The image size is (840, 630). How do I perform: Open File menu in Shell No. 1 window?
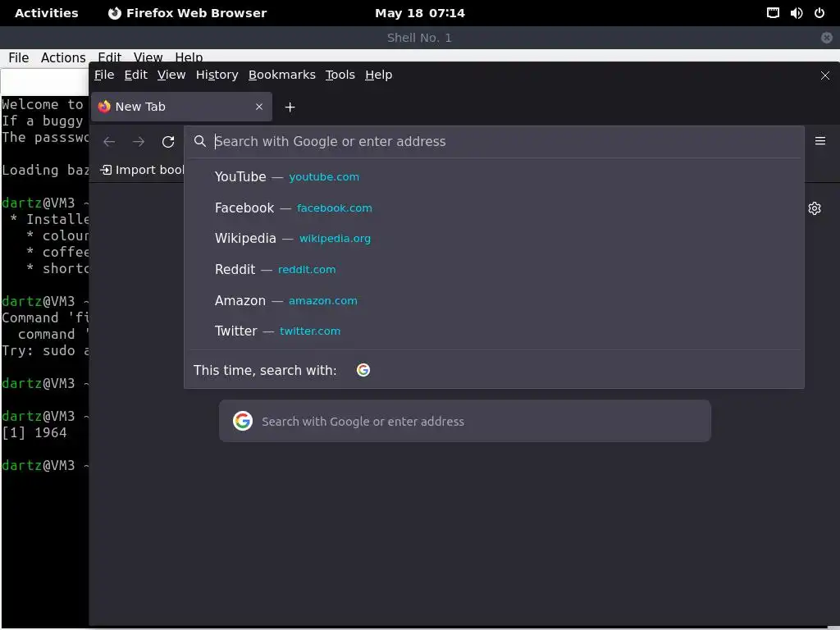(x=19, y=58)
